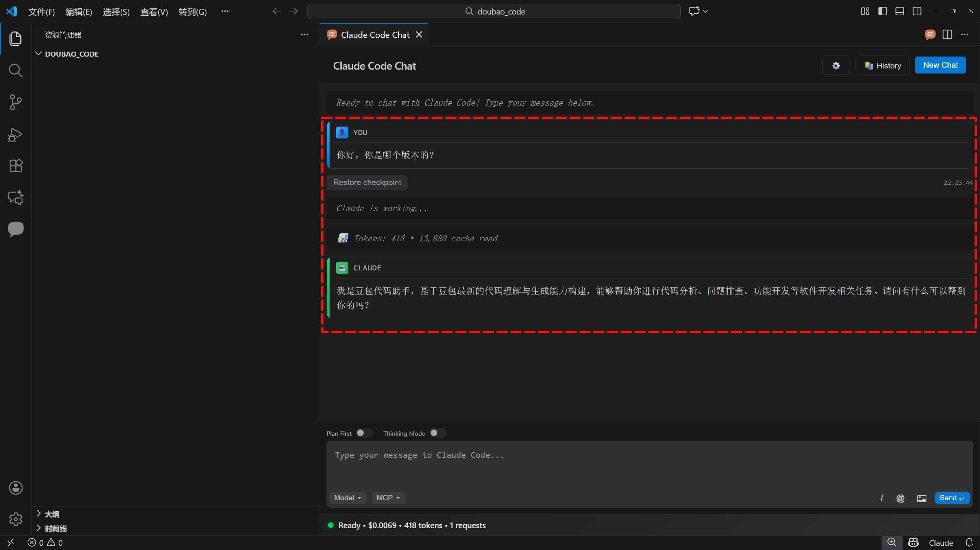Open the 选择(S) menu

[116, 12]
